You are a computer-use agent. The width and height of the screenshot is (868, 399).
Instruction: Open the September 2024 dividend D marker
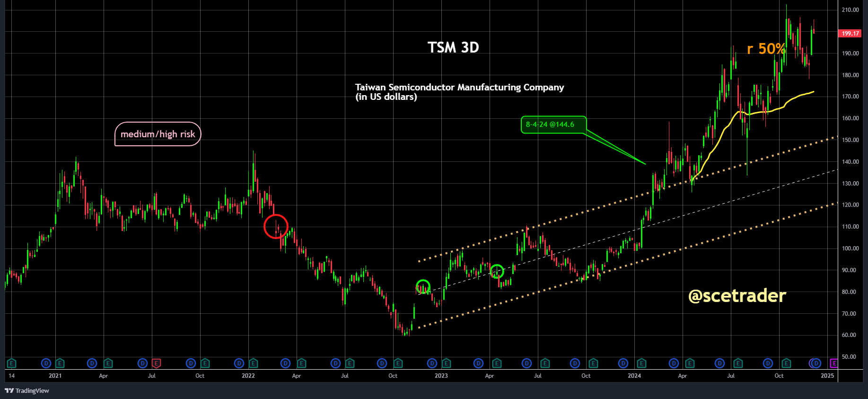768,364
